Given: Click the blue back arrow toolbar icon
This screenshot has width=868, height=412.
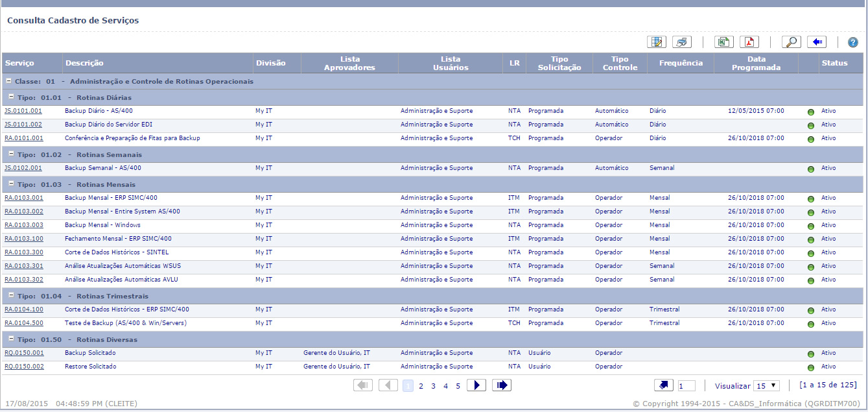Looking at the screenshot, I should click(817, 42).
